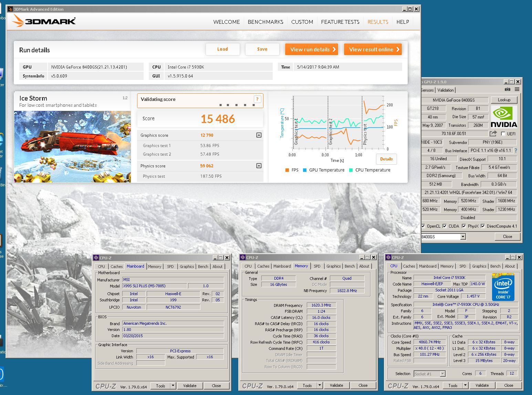
Task: Click the mainboard Model value X99S SLI PLUS
Action: pyautogui.click(x=155, y=286)
